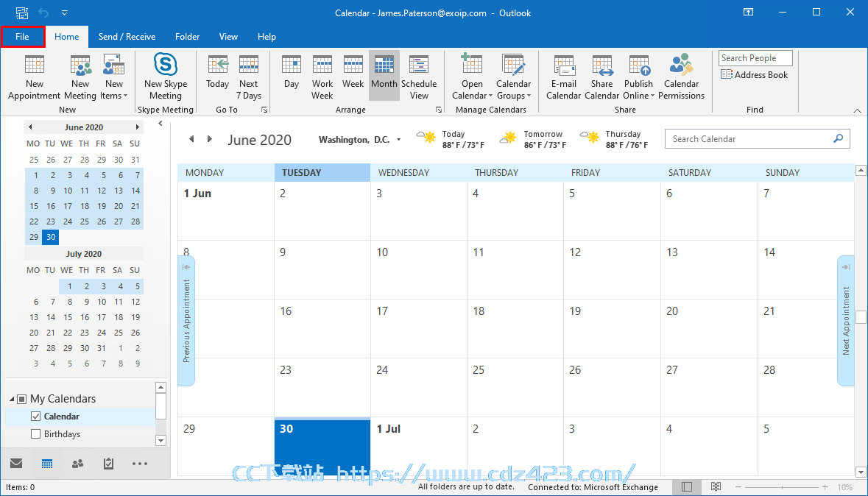Viewport: 868px width, 496px height.
Task: Open the Folder tab
Action: click(187, 37)
